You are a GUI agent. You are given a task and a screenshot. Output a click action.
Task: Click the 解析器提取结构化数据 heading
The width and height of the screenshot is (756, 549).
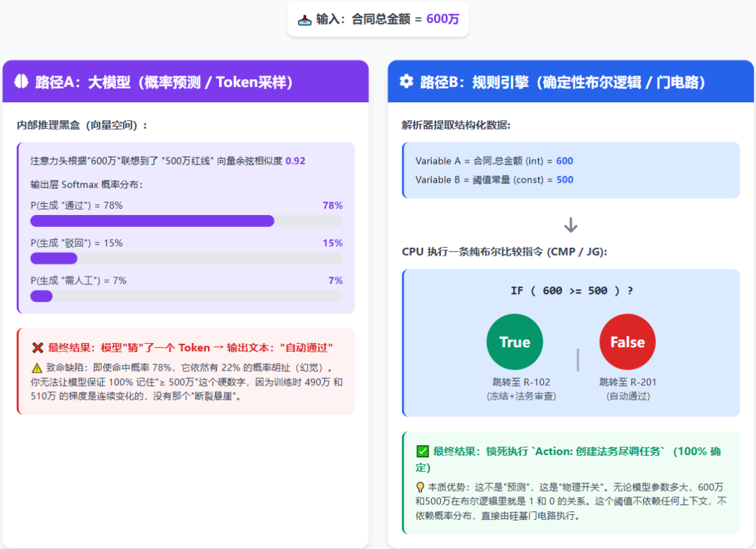[x=456, y=125]
